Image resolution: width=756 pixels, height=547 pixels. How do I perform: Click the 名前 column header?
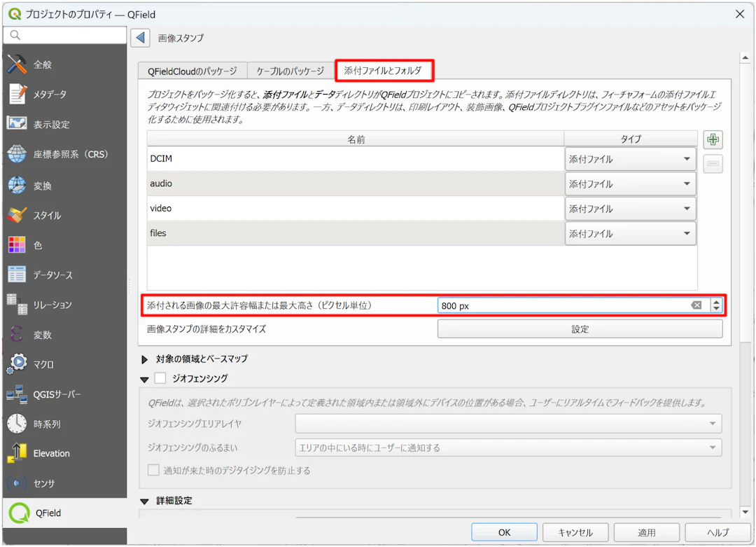pyautogui.click(x=356, y=139)
